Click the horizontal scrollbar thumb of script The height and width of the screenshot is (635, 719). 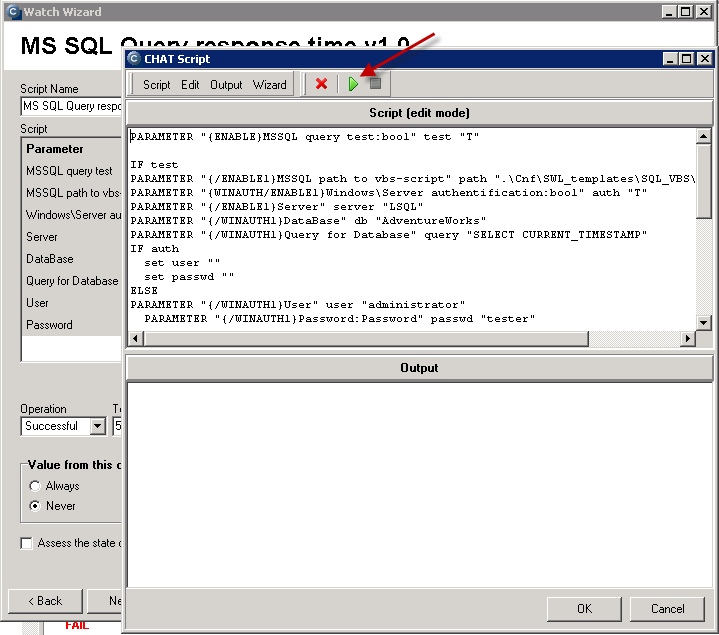366,339
